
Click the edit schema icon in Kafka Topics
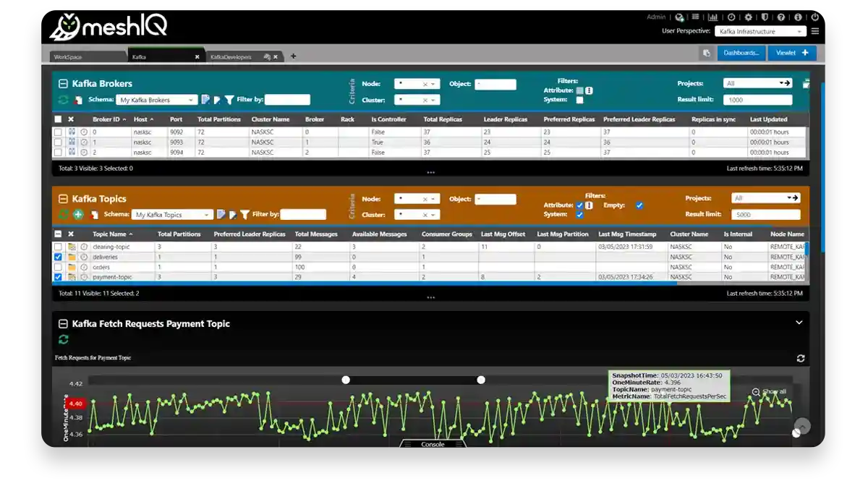[x=221, y=215]
